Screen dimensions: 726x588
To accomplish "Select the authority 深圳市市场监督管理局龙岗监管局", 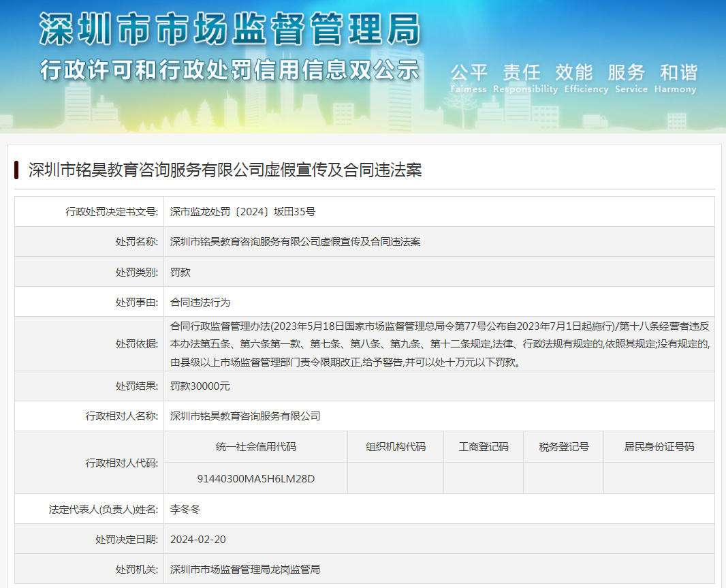I will click(245, 570).
